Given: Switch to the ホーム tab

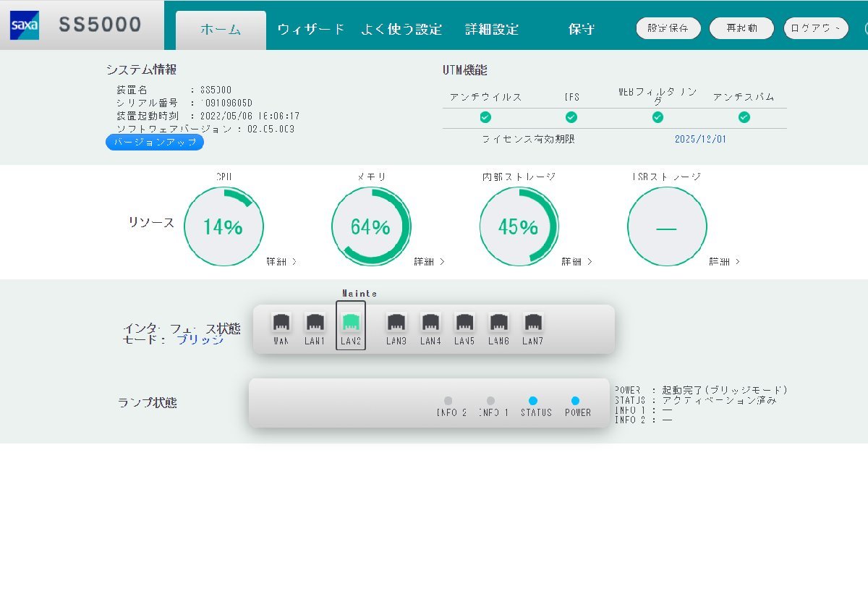Looking at the screenshot, I should (221, 30).
